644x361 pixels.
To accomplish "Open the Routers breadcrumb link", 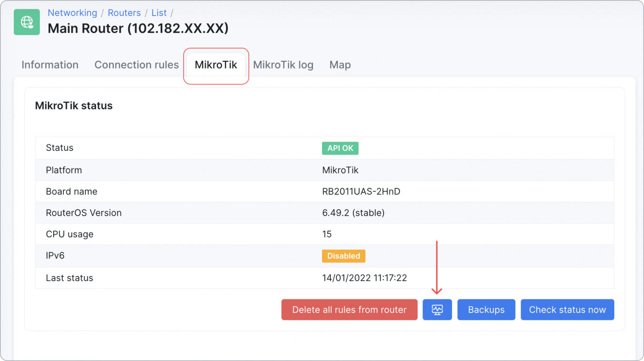I will [124, 13].
